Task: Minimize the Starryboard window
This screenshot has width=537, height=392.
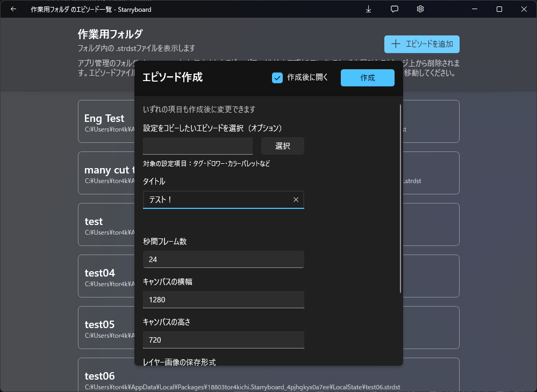Action: click(x=475, y=9)
